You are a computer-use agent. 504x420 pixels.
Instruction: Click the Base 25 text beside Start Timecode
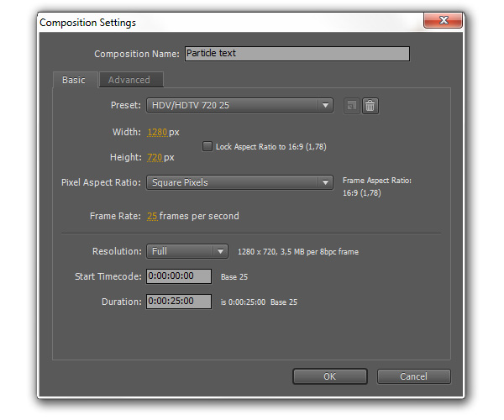tap(234, 277)
